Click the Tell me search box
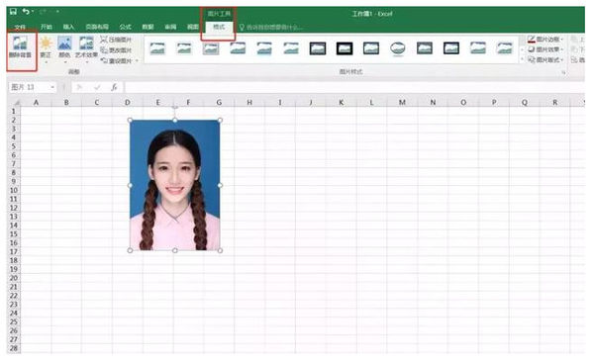Screen dimensions: 594x364 [x=271, y=28]
